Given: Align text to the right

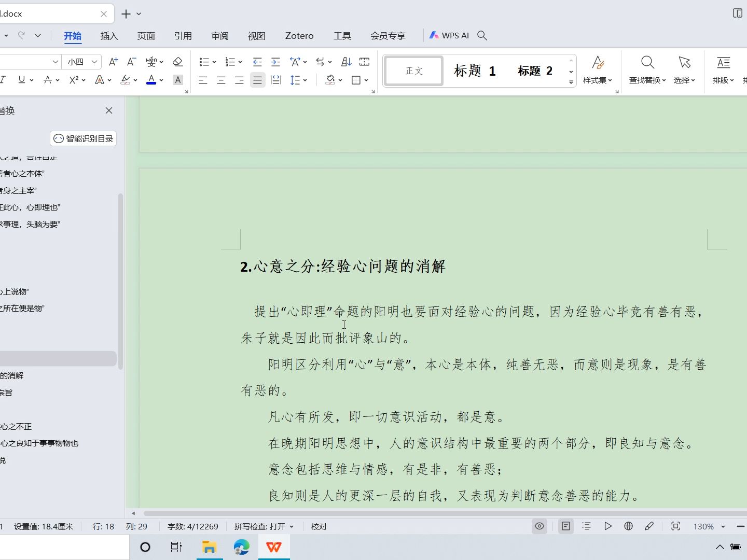Looking at the screenshot, I should pos(239,80).
